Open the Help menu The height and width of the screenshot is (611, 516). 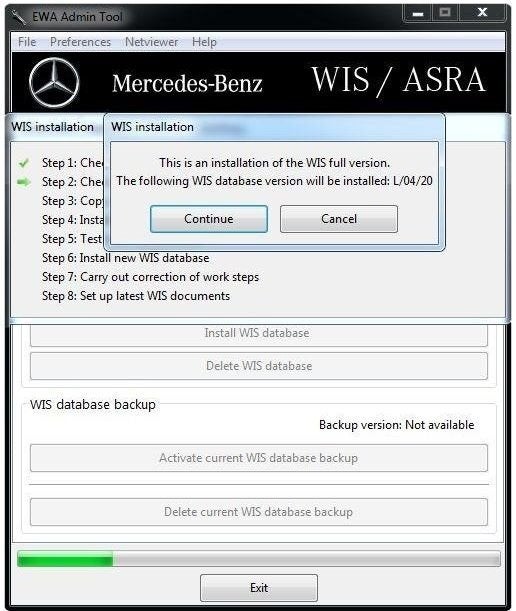click(x=204, y=42)
